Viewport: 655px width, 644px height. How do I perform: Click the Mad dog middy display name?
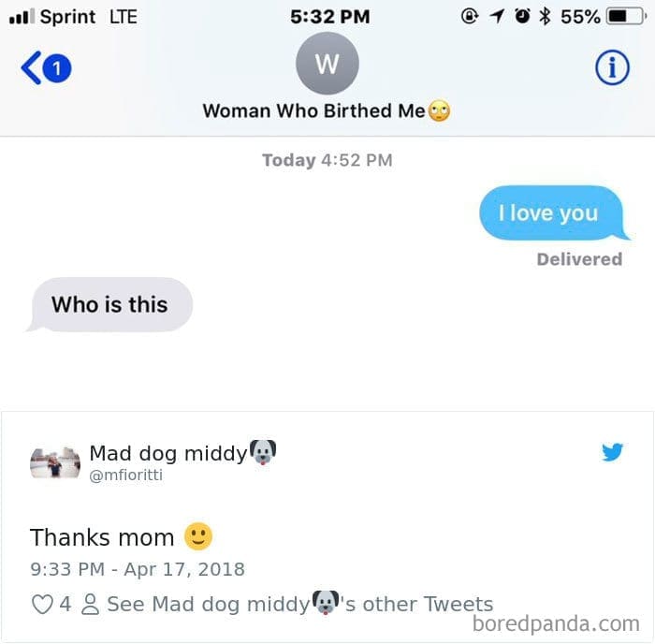click(x=168, y=453)
